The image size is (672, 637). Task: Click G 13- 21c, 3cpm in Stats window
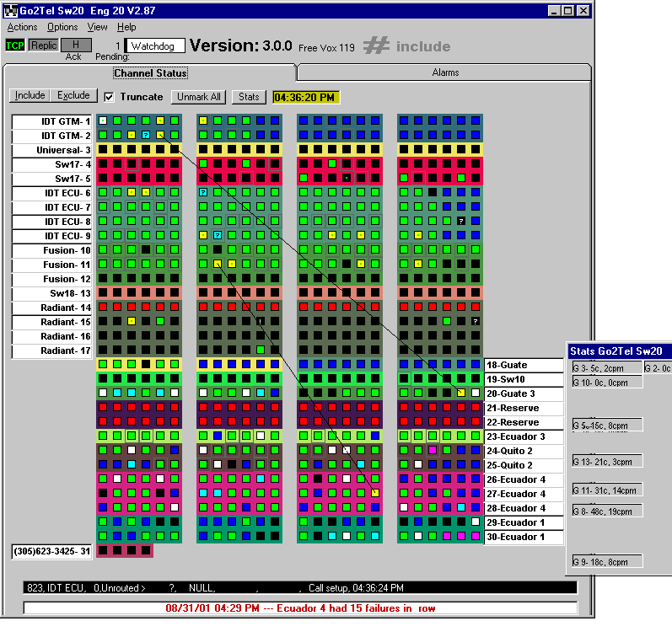[607, 462]
